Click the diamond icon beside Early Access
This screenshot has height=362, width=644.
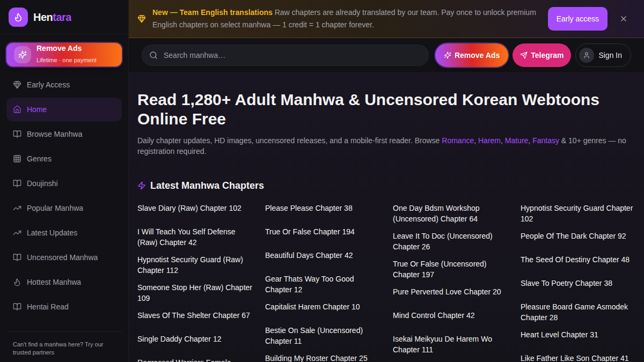[x=17, y=85]
